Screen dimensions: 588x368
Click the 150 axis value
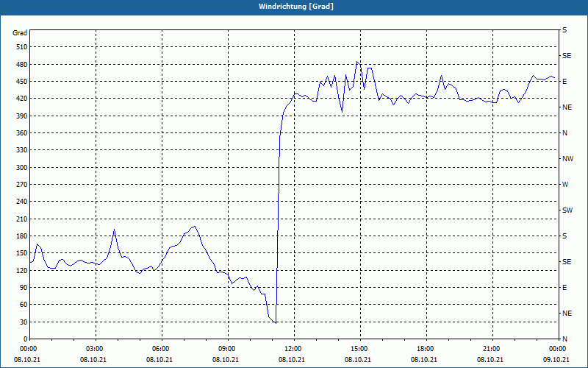click(22, 252)
